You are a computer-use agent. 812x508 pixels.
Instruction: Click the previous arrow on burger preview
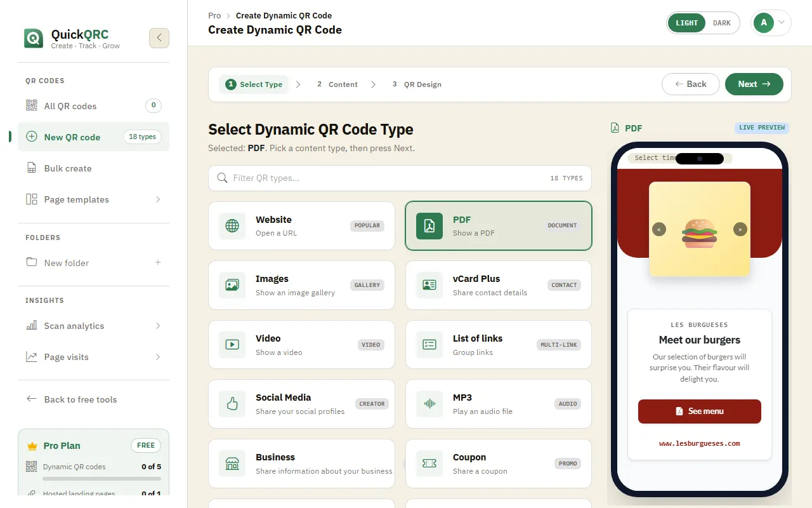coord(659,229)
